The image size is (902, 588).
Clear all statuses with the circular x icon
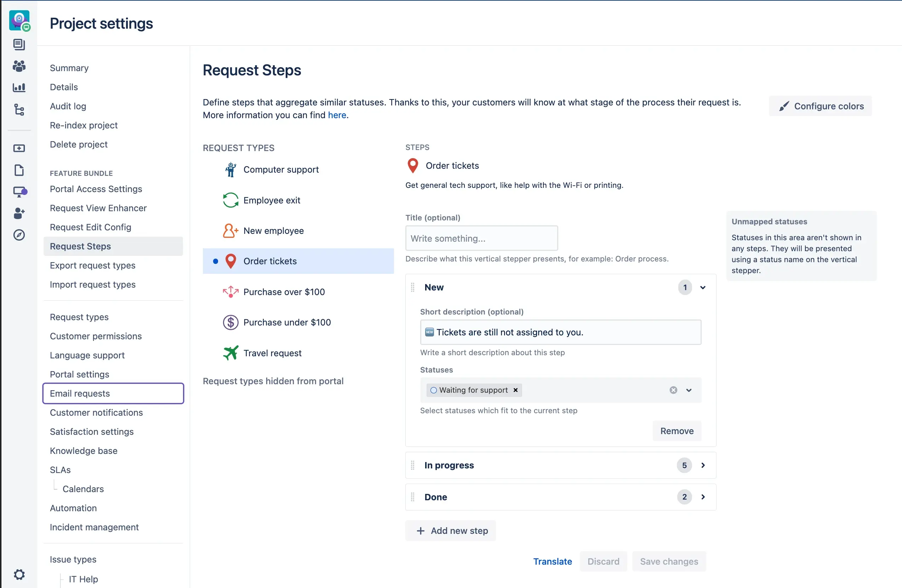pos(673,390)
